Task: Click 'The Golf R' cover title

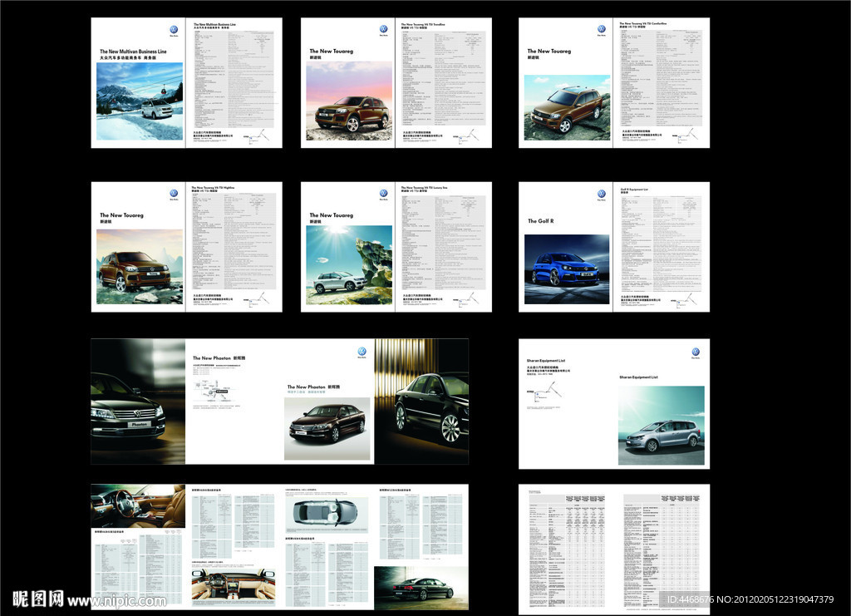Action: (540, 221)
